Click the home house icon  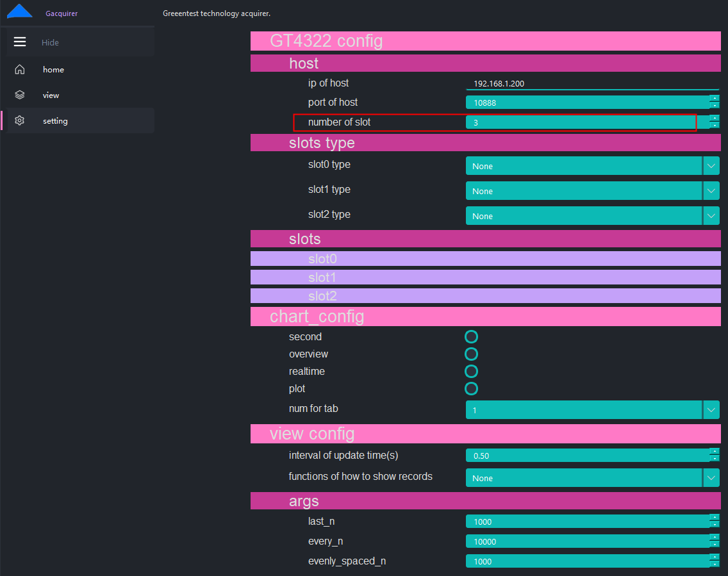coord(19,69)
